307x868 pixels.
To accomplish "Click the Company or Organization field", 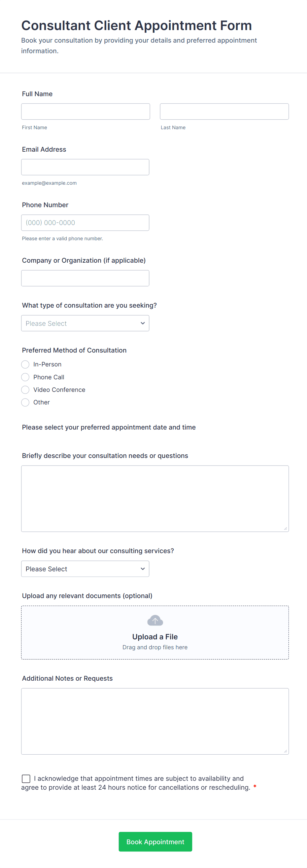I will [x=85, y=278].
